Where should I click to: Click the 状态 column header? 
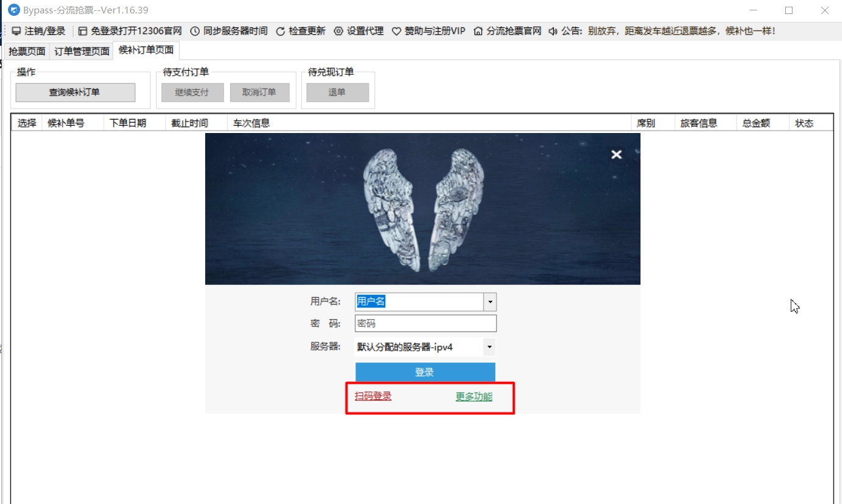811,123
